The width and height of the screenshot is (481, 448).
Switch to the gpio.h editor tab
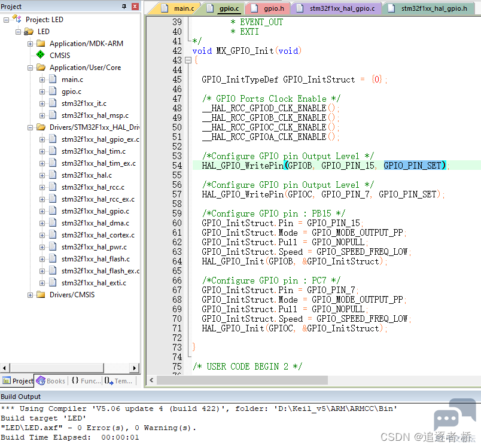click(x=269, y=8)
